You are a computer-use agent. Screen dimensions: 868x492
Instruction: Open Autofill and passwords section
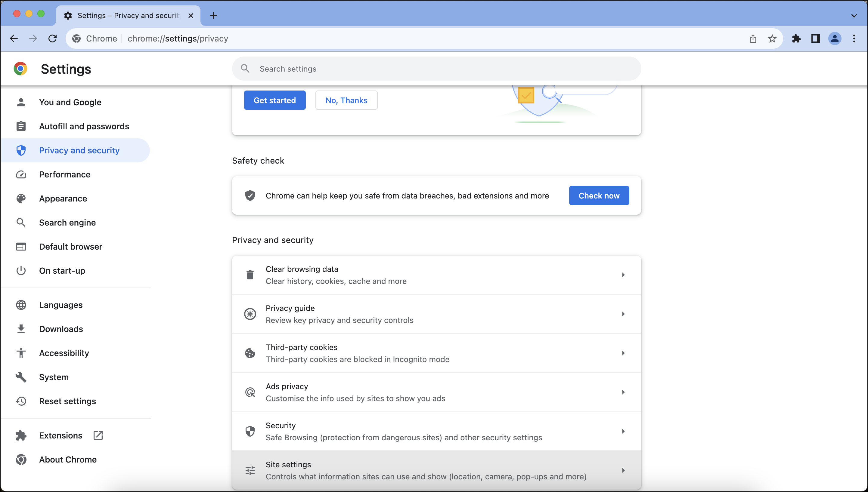pos(76,126)
